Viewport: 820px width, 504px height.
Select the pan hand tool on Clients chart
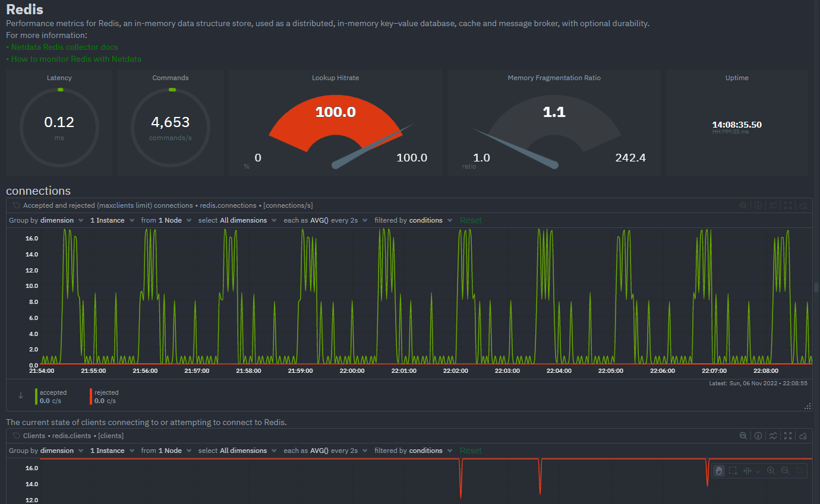pyautogui.click(x=719, y=471)
